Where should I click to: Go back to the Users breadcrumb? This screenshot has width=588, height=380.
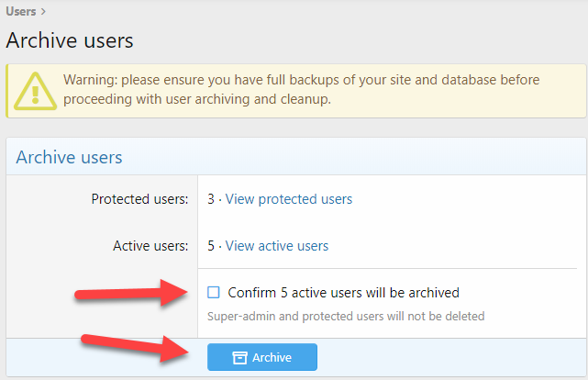21,12
